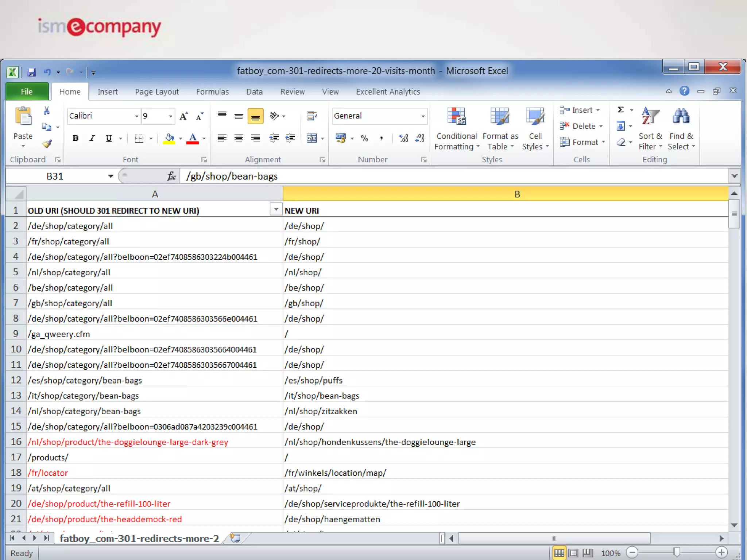Screen dimensions: 747x560
Task: Toggle Bold formatting
Action: tap(76, 138)
